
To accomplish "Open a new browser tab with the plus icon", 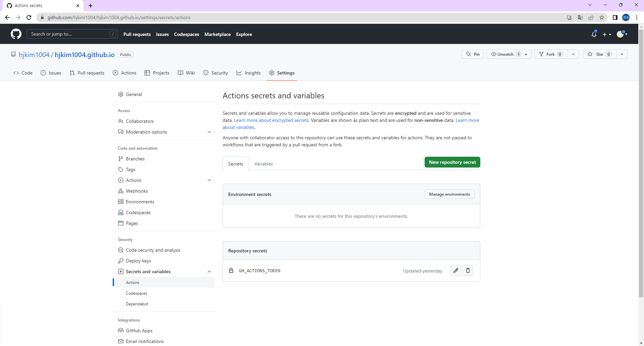I will (x=91, y=6).
